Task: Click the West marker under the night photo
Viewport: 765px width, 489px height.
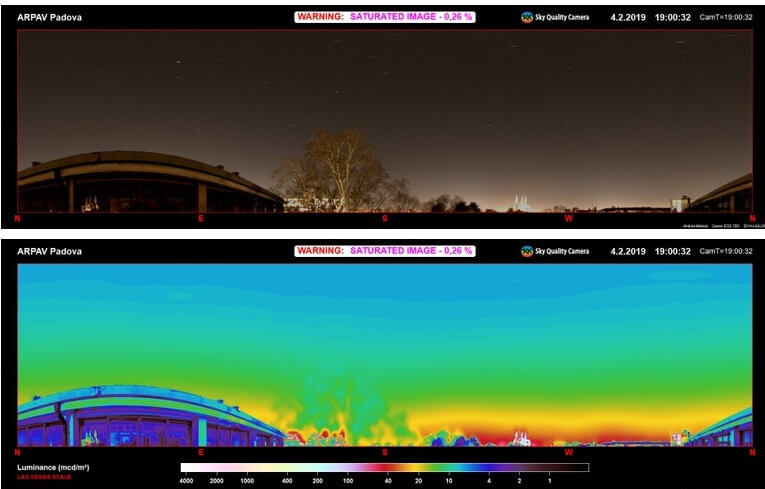Action: click(x=569, y=217)
